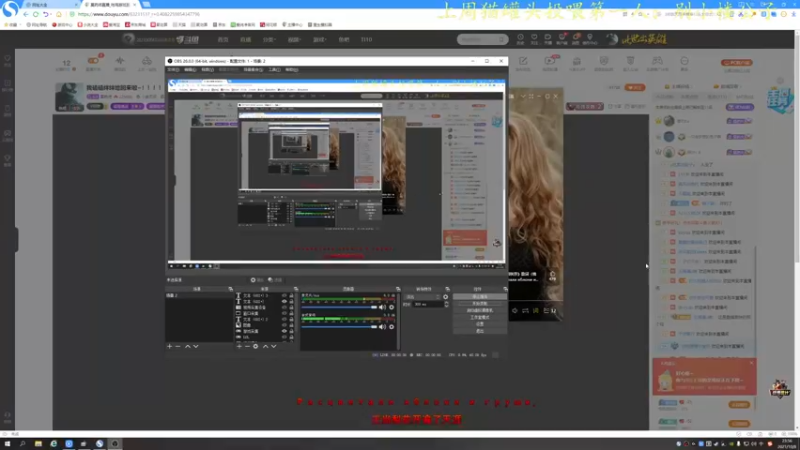
Task: Adjust volume icon in floating video player
Action: point(514,311)
